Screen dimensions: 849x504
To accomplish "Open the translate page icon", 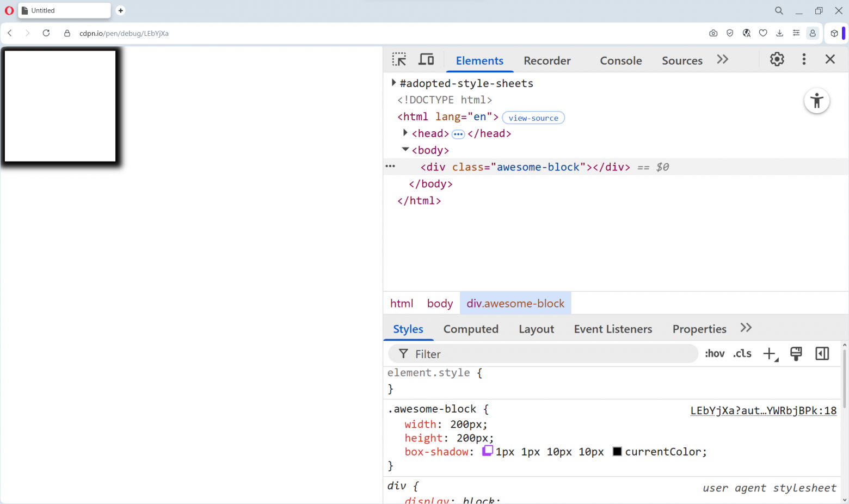I will (747, 33).
